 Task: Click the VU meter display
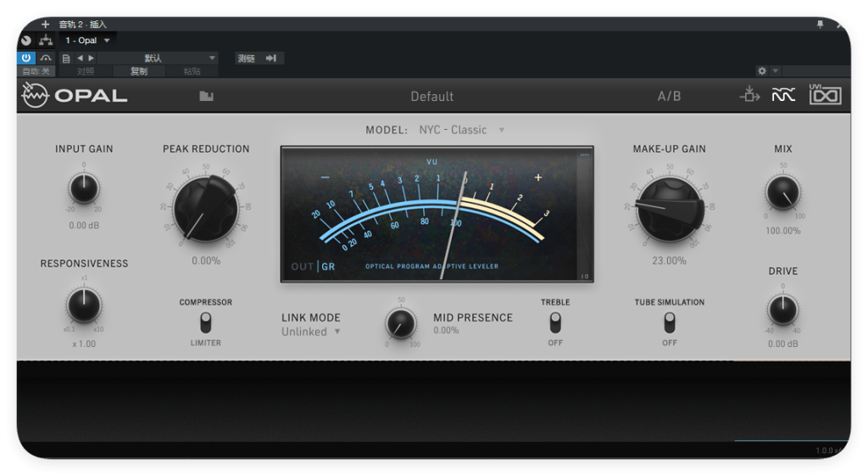click(x=437, y=214)
